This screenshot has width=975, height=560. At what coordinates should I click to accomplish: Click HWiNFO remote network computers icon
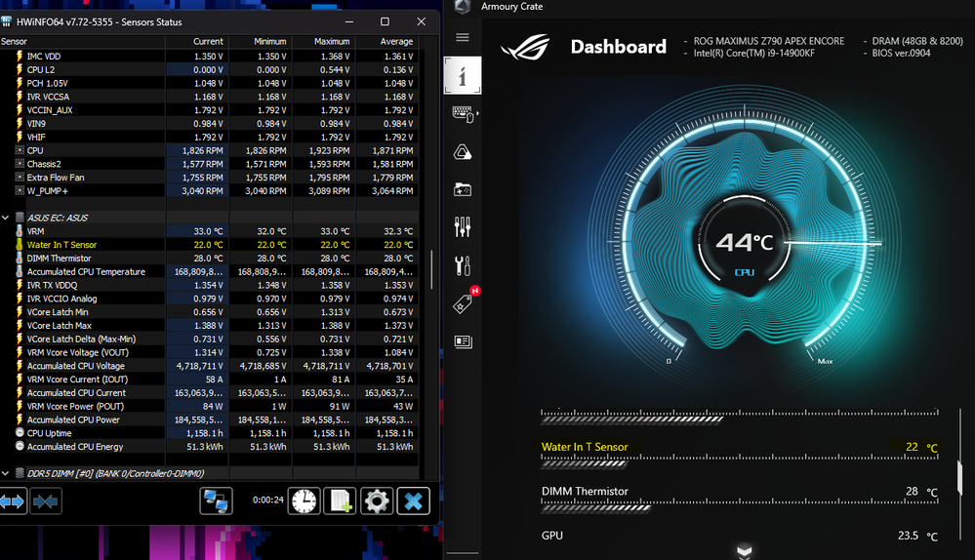pos(216,500)
